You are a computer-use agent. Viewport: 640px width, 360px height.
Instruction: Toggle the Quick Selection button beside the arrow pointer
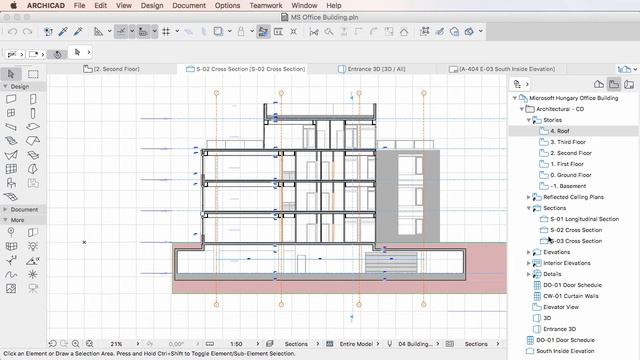[x=57, y=54]
